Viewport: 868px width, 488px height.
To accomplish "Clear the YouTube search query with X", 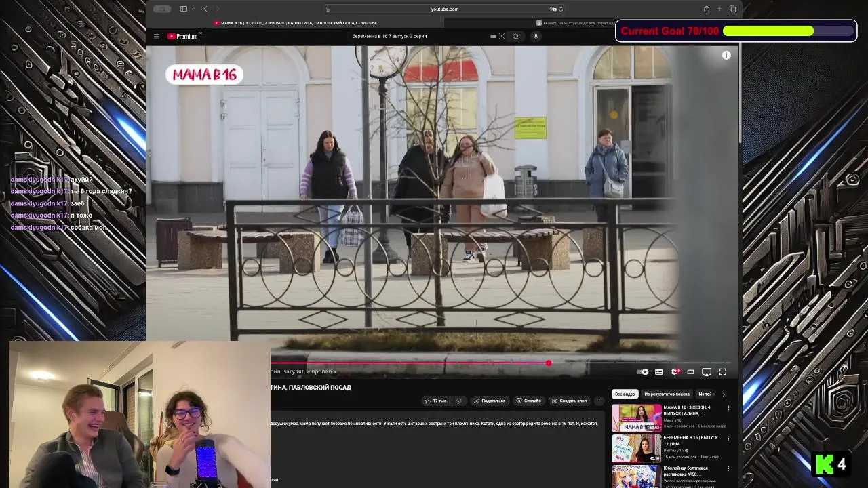I will 502,37.
